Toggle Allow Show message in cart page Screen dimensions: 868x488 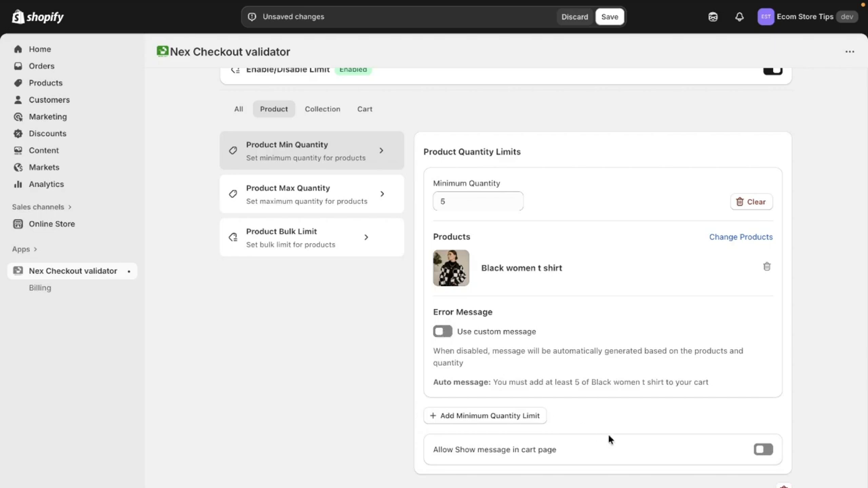[x=764, y=449]
